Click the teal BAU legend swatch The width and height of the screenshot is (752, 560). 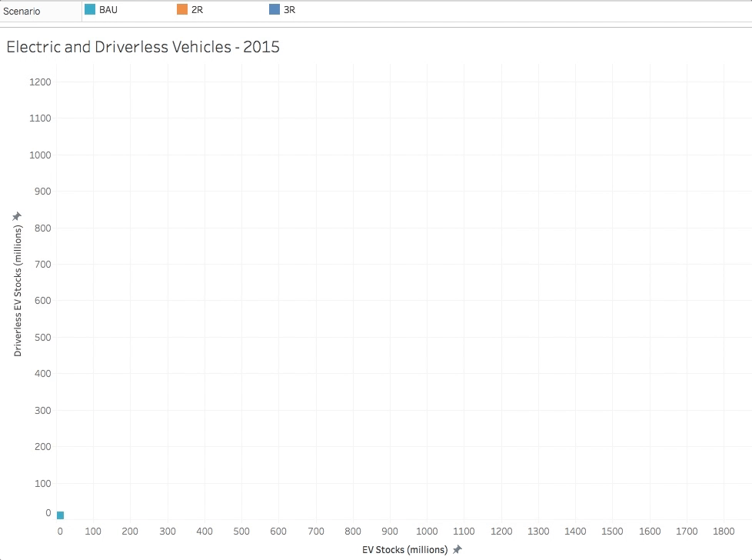pyautogui.click(x=90, y=10)
